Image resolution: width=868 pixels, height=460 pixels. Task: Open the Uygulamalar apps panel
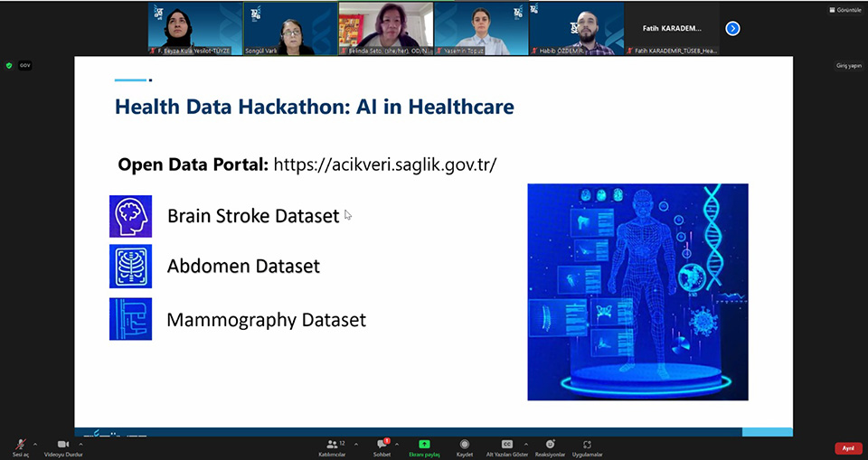point(587,446)
